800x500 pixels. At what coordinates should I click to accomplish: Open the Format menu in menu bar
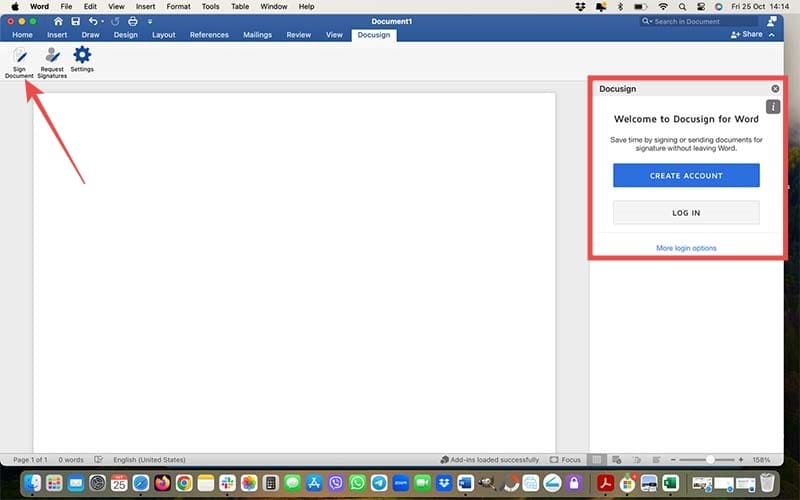point(178,6)
